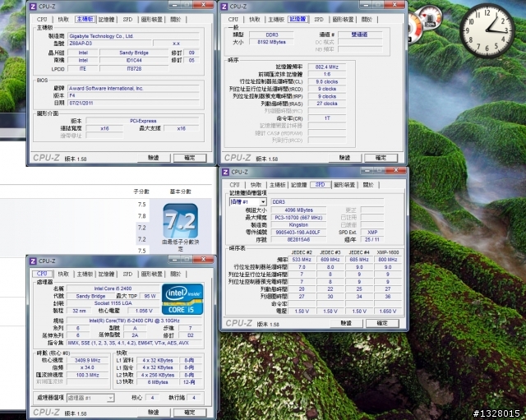Click the 4096 MBytes module size value
This screenshot has width=526, height=420.
[298, 210]
